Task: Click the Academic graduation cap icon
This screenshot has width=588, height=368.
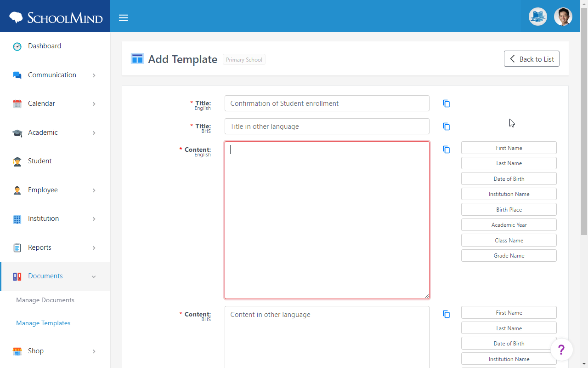Action: (17, 132)
